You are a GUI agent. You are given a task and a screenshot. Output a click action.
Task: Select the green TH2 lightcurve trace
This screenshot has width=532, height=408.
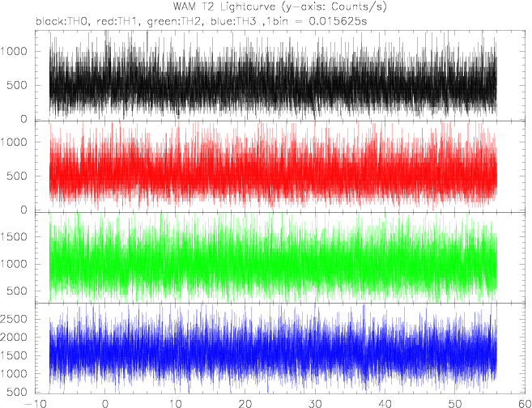tap(273, 259)
